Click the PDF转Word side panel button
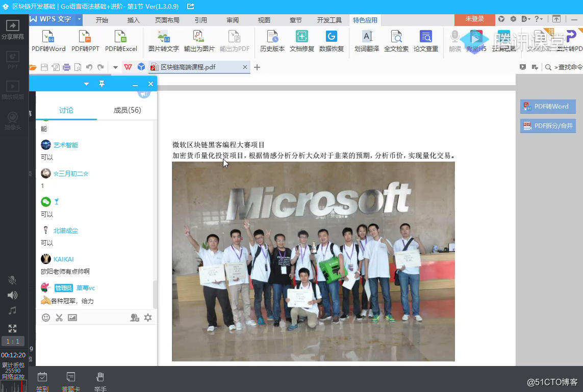 (x=548, y=106)
